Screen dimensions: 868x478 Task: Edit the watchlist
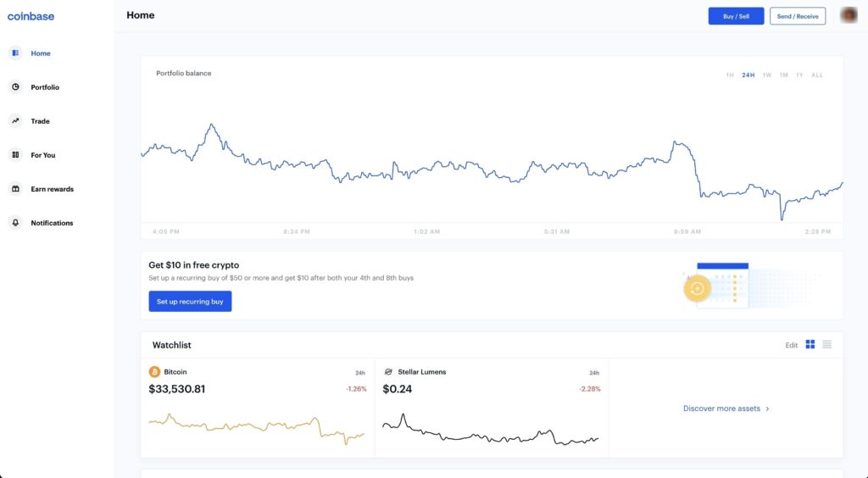point(791,345)
